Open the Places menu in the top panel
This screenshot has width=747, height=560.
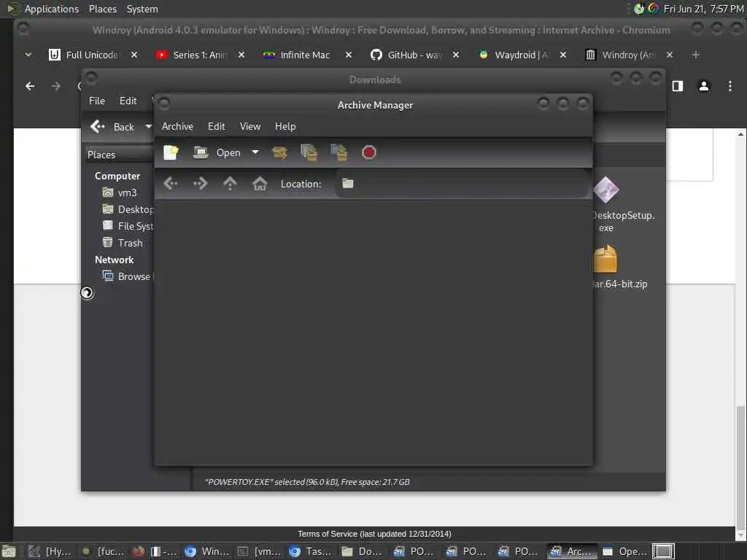point(103,9)
